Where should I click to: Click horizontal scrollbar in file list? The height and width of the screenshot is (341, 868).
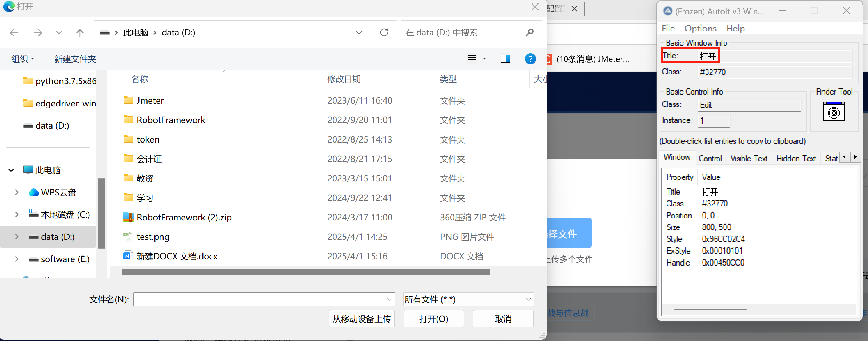click(x=306, y=272)
